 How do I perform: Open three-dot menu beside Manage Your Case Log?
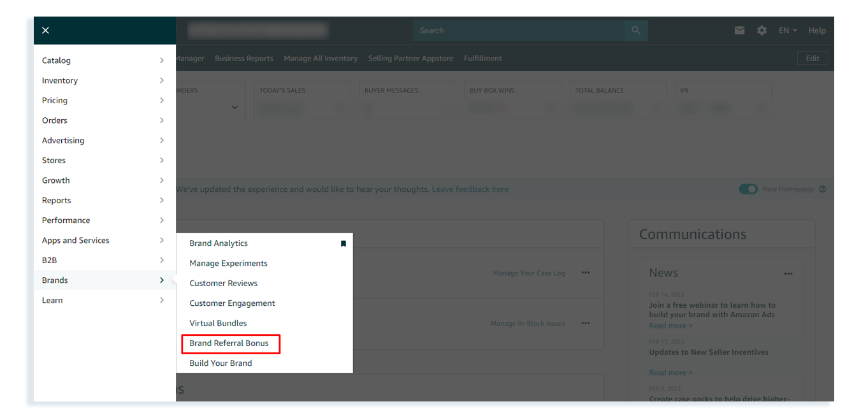tap(586, 273)
